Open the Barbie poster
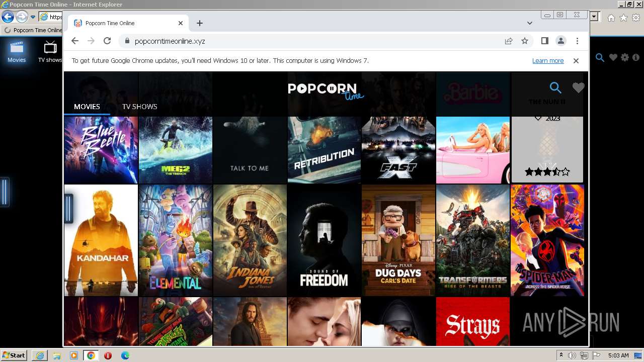644x362 pixels. (x=473, y=150)
